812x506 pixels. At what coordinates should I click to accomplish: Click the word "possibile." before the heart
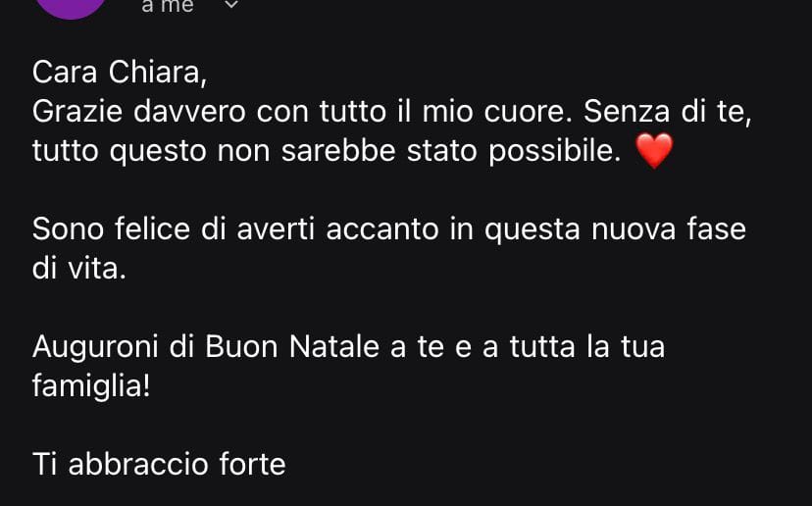click(x=555, y=152)
